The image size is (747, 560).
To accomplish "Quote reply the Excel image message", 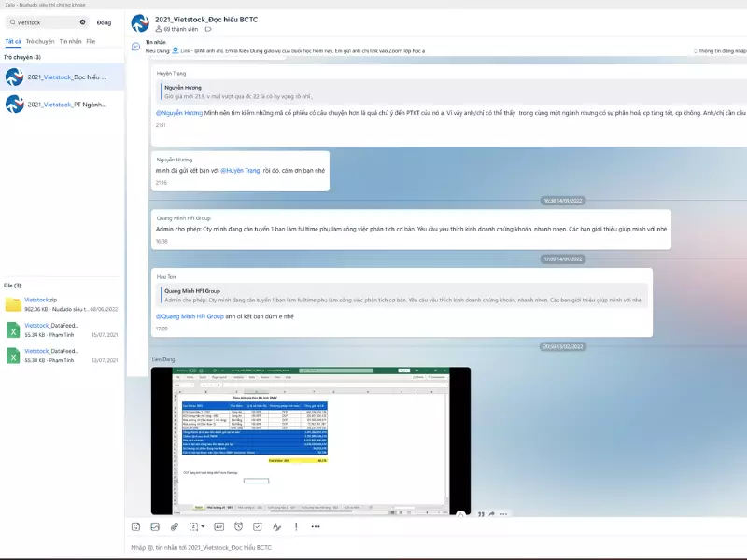I will click(x=481, y=514).
